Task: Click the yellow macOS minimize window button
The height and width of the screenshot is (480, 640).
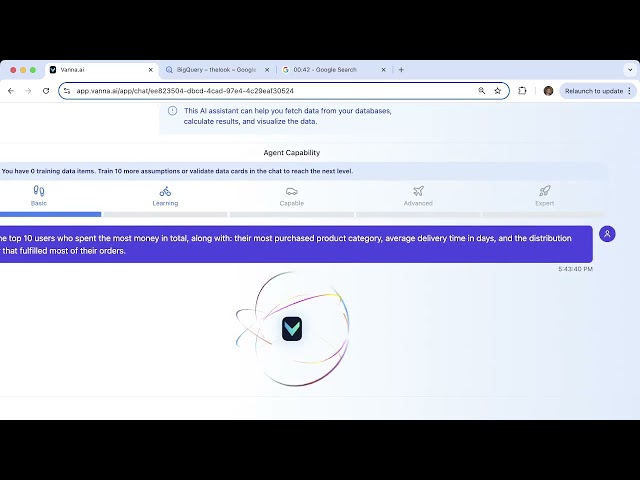Action: coord(23,70)
